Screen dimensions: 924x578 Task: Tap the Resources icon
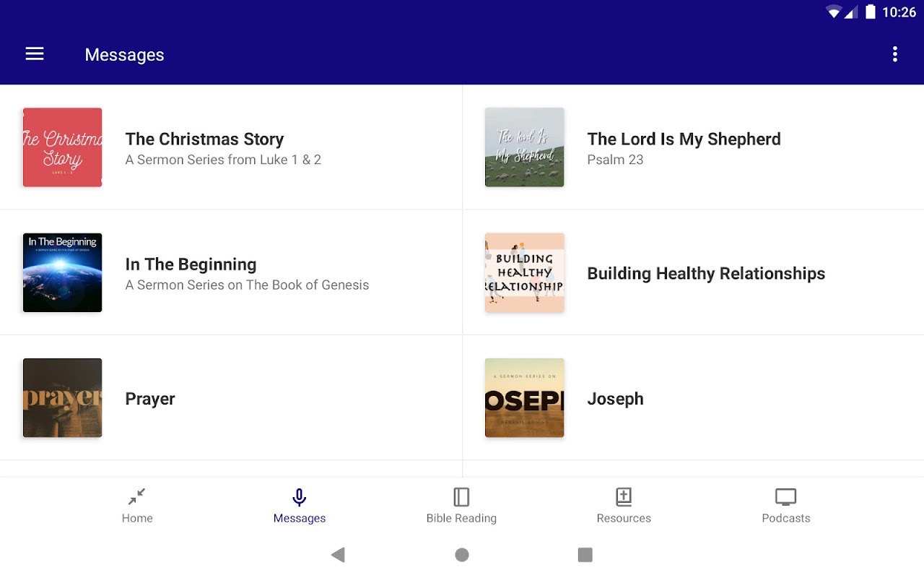pos(624,497)
